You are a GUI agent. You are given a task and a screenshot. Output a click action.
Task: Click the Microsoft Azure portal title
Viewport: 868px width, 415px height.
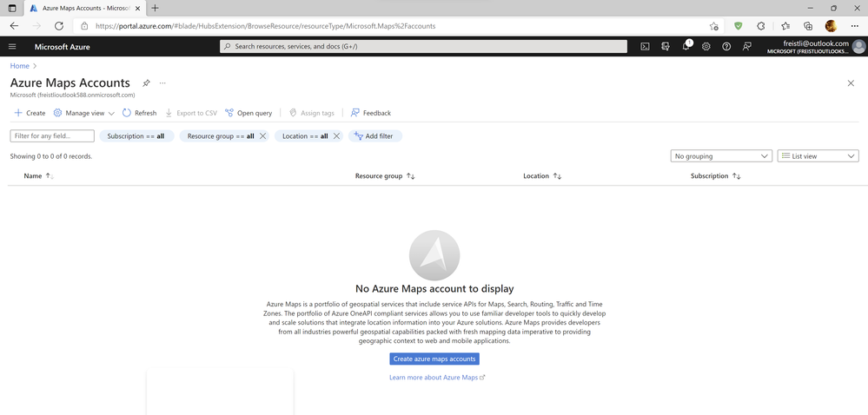click(62, 47)
